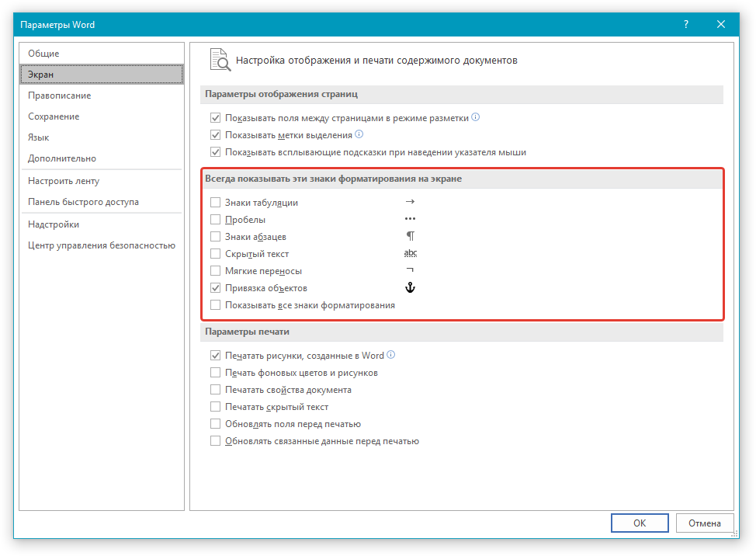Check the "Скрытый текст" formatting option
The width and height of the screenshot is (756, 556).
click(216, 254)
